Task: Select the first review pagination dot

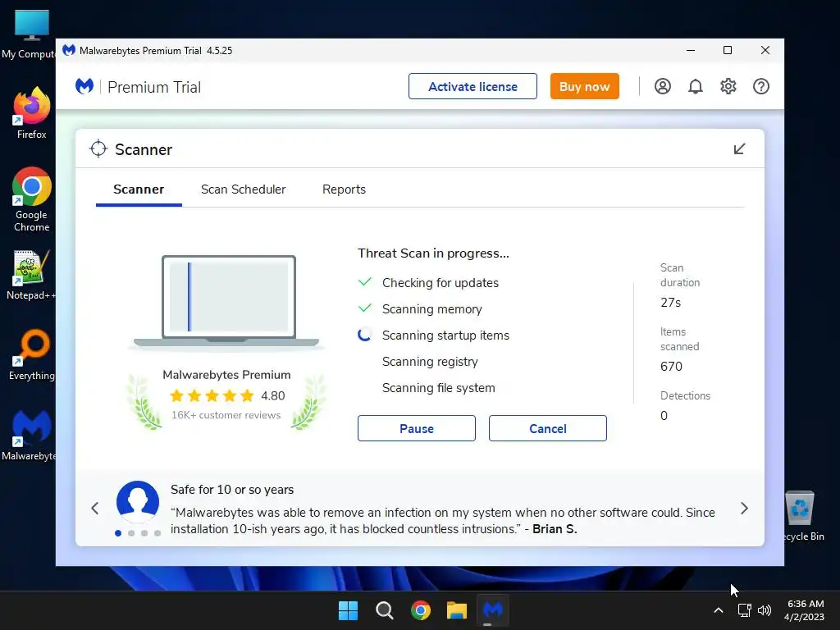Action: (118, 533)
